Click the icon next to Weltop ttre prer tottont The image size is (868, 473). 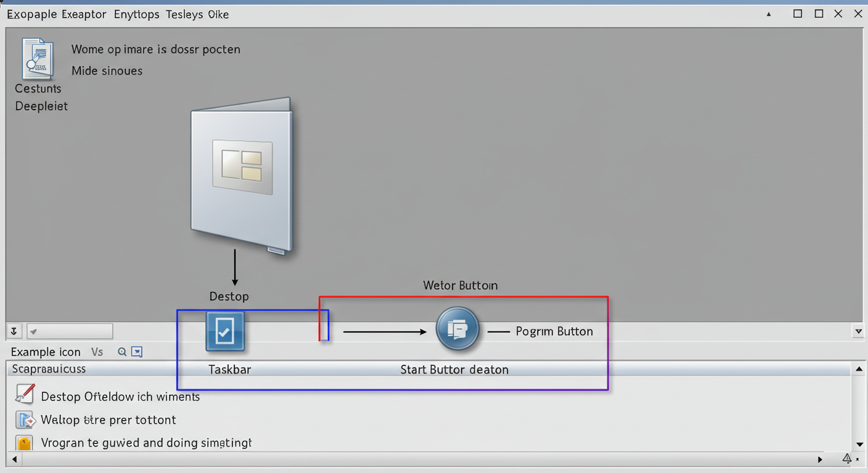[25, 419]
